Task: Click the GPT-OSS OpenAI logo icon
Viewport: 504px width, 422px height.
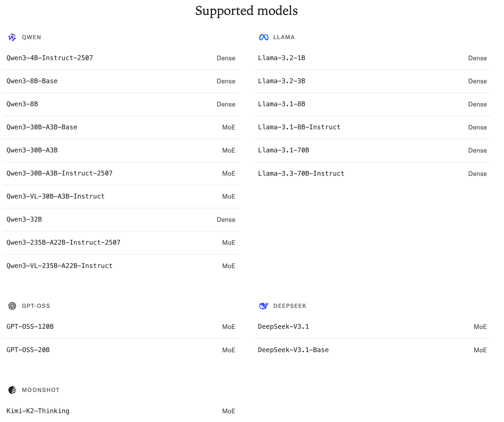Action: pyautogui.click(x=12, y=306)
